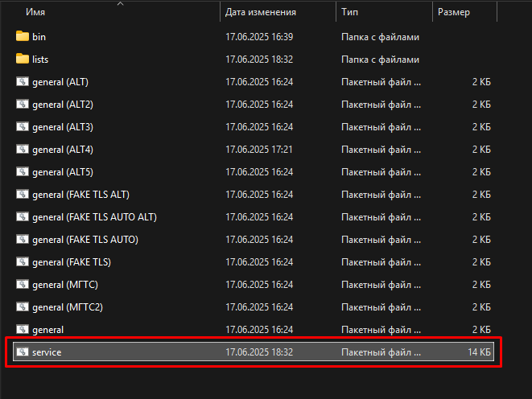Select the general (FAKE TLS ALT) file

pyautogui.click(x=80, y=195)
